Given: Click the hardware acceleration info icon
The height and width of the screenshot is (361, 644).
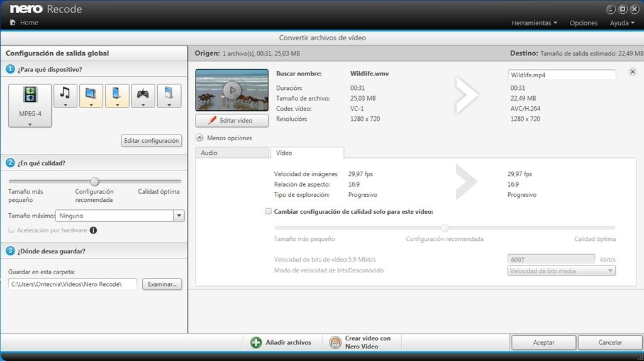Looking at the screenshot, I should click(x=93, y=230).
